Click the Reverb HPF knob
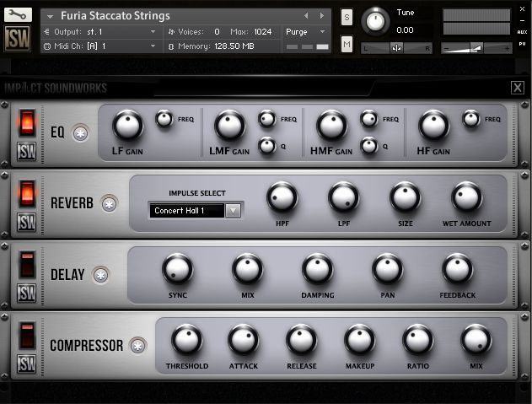Viewport: 532px width, 404px height. pos(282,197)
